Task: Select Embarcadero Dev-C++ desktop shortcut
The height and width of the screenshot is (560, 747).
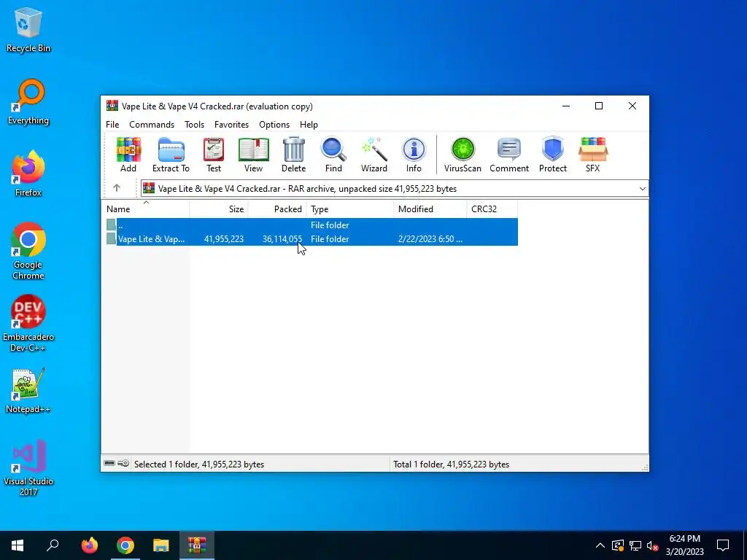Action: (28, 324)
